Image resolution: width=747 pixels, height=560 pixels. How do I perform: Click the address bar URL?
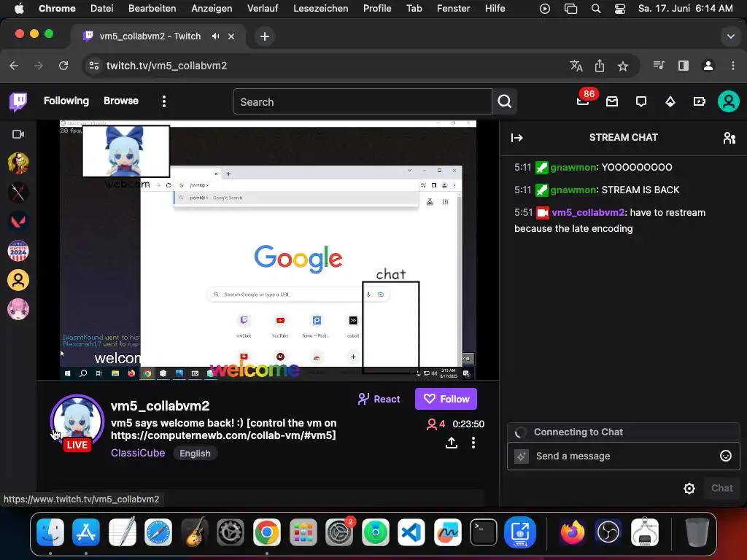click(166, 66)
